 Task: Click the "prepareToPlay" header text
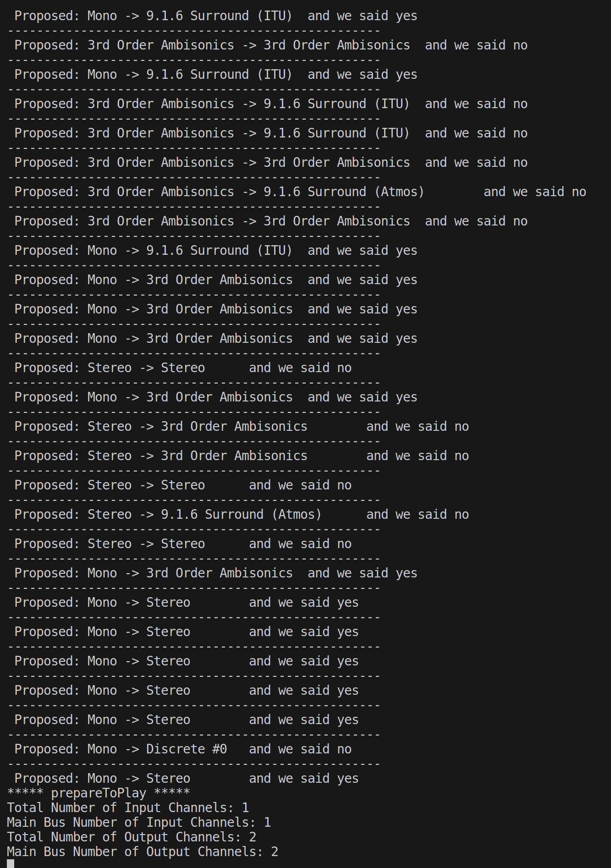point(99,793)
